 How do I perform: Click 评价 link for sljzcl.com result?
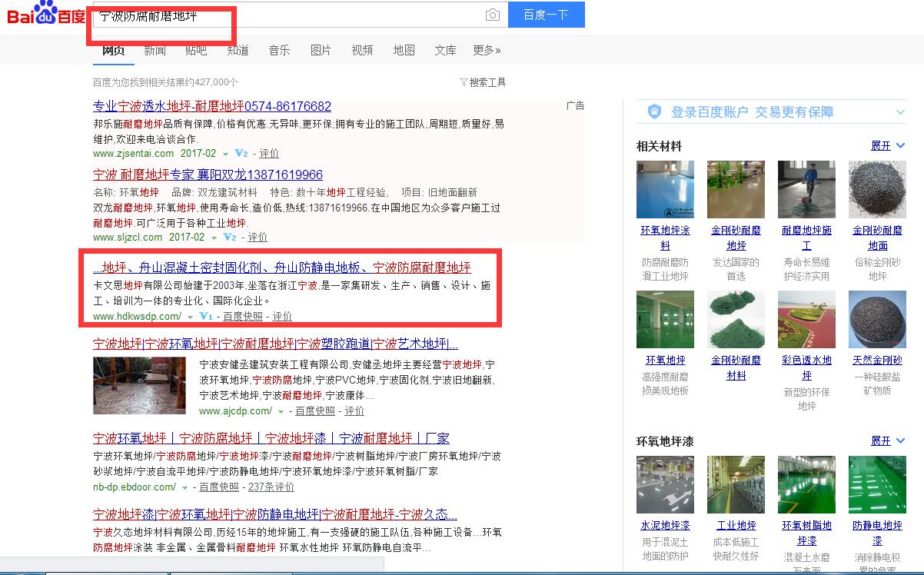[258, 237]
